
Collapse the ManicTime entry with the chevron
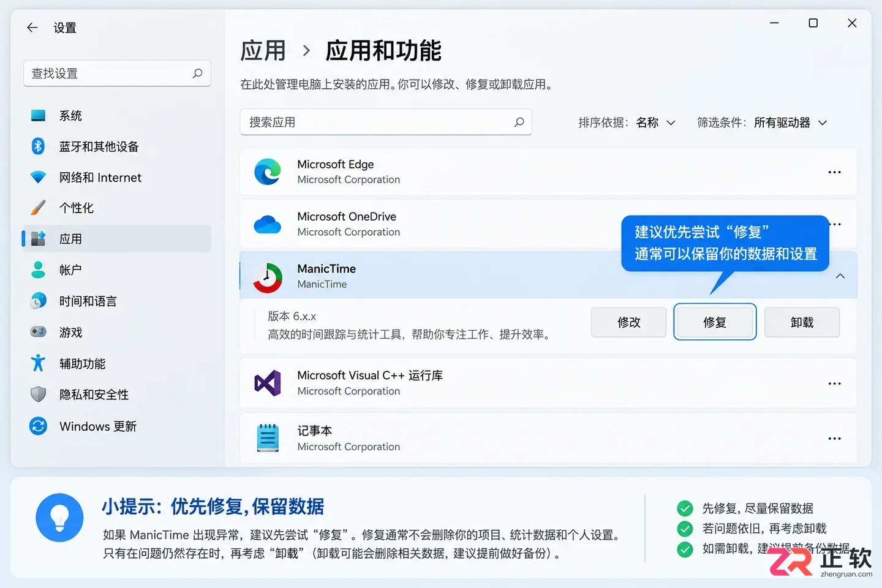coord(840,276)
